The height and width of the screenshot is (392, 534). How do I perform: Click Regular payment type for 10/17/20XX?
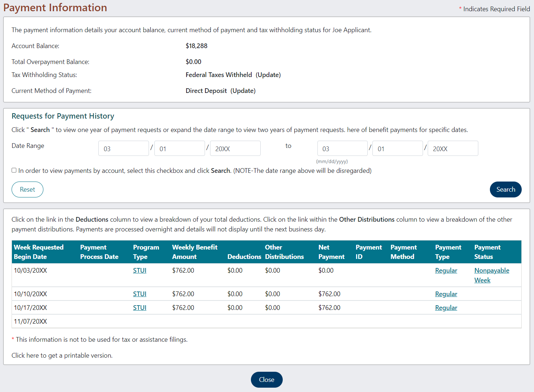click(x=446, y=307)
